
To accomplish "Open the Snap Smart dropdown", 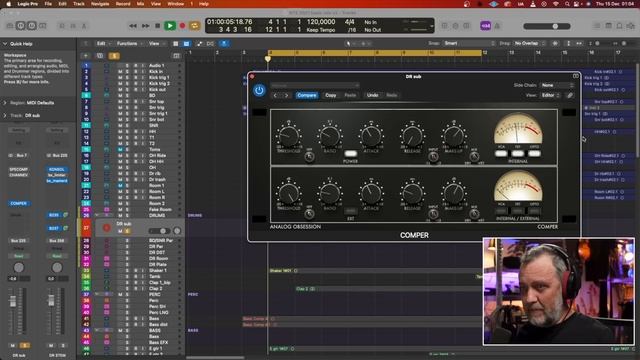I will click(x=469, y=43).
